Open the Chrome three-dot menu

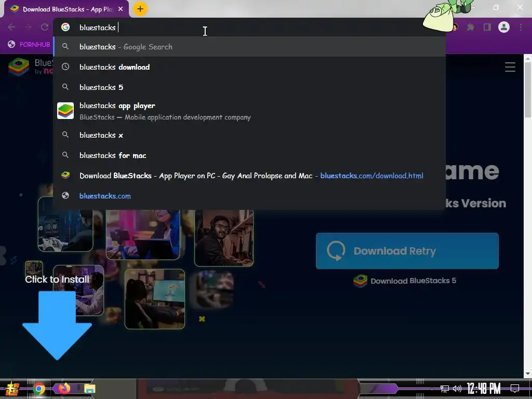(x=521, y=27)
